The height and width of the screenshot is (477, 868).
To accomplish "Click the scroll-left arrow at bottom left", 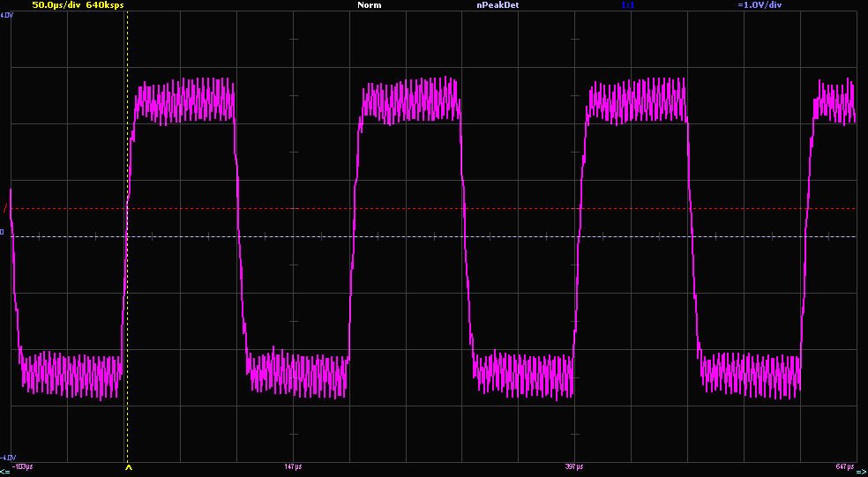I will tap(4, 472).
